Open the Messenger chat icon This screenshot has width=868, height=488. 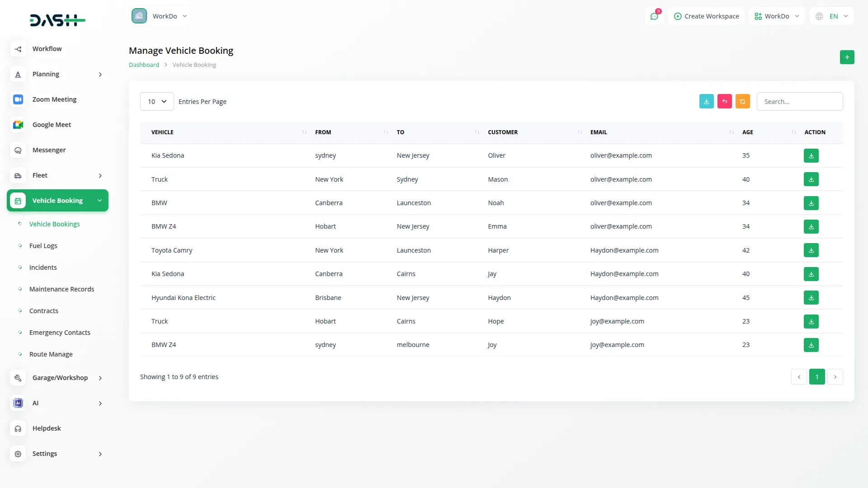pyautogui.click(x=18, y=150)
